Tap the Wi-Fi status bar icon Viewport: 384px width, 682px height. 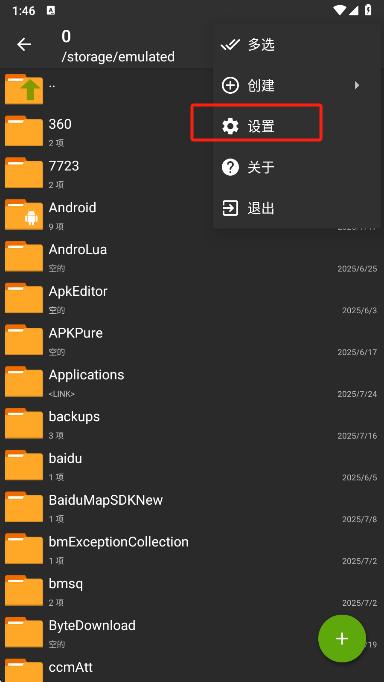point(339,10)
